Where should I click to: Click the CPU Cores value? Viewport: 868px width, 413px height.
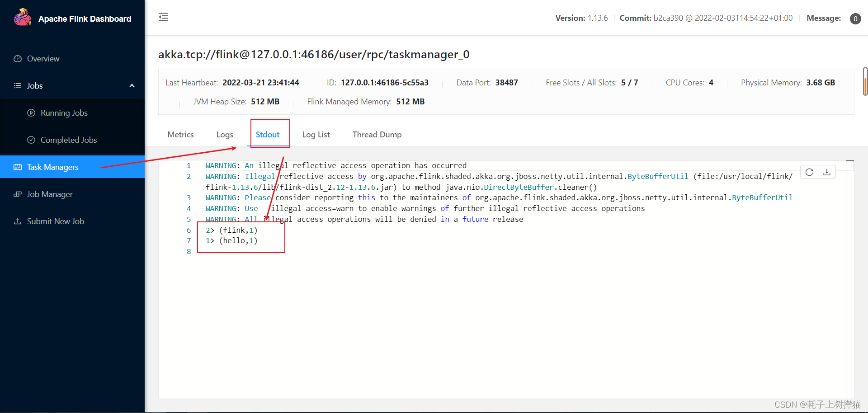click(711, 83)
